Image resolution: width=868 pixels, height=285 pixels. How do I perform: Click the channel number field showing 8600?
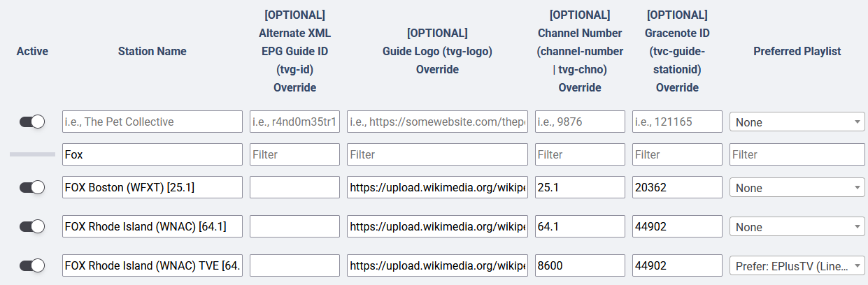pos(579,265)
